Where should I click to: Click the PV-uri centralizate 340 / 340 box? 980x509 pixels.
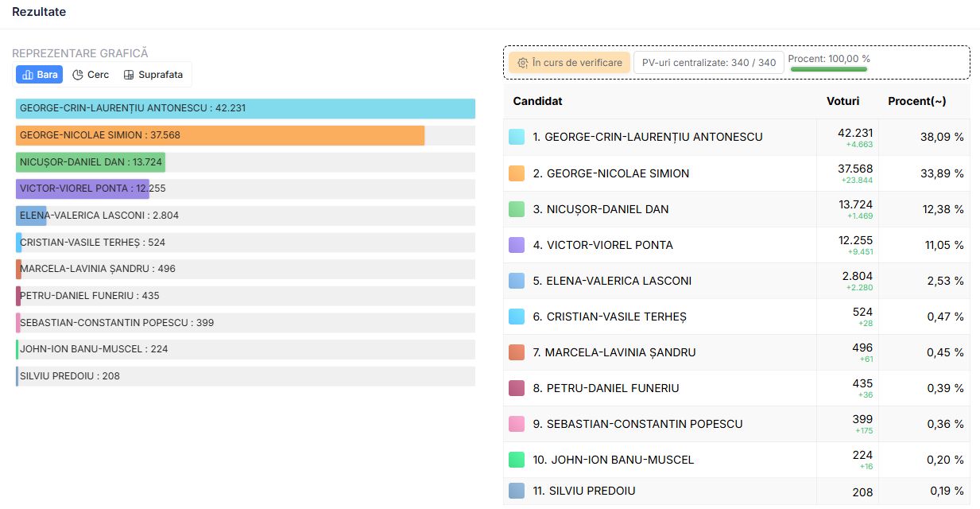pyautogui.click(x=708, y=63)
